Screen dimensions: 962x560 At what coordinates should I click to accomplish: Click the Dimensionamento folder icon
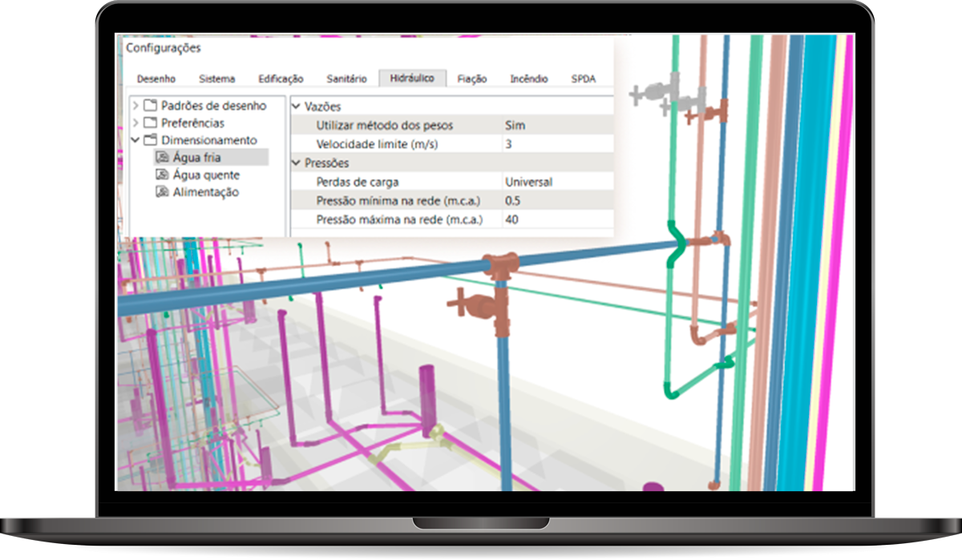coord(150,140)
